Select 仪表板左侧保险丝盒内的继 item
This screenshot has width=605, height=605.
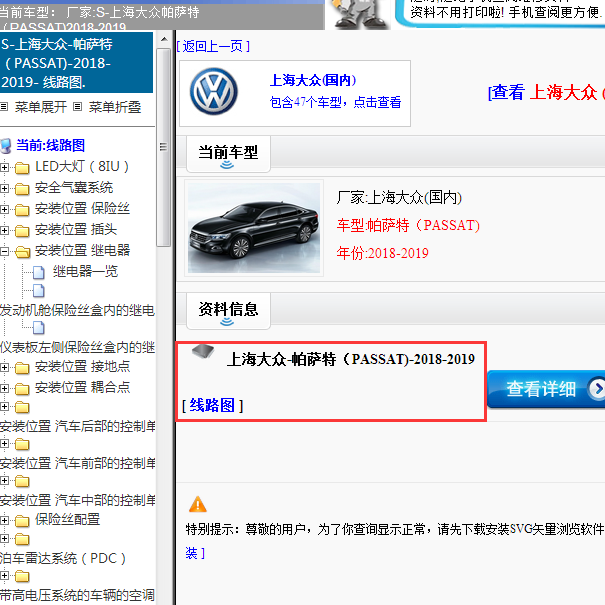[77, 347]
